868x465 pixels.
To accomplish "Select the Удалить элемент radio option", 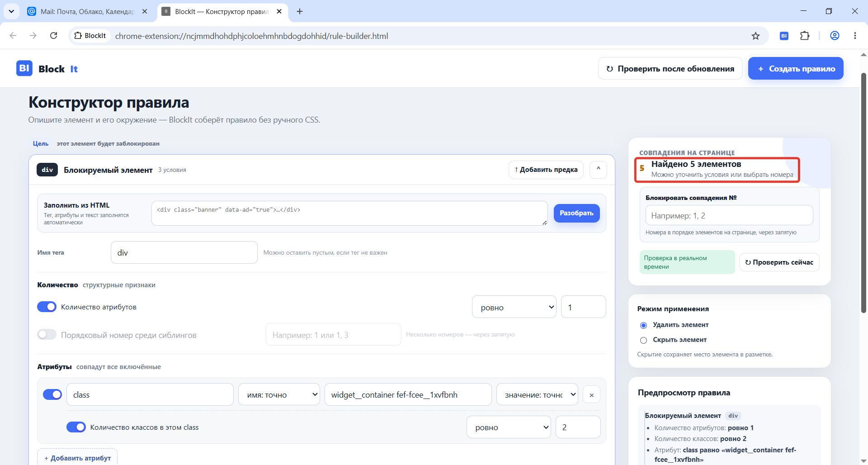I will [643, 325].
